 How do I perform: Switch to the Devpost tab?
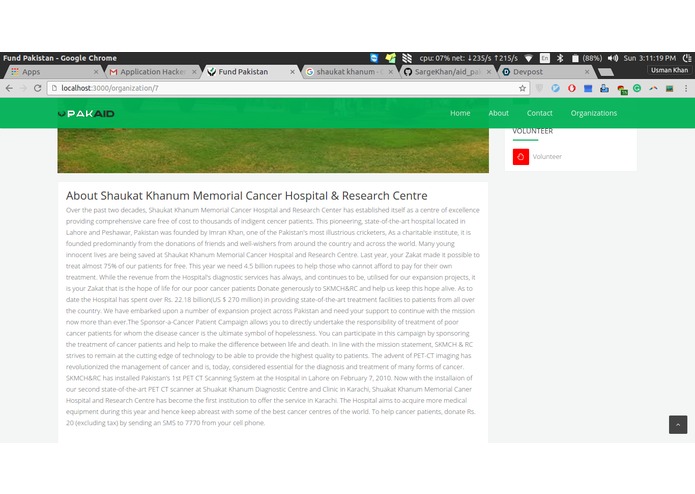click(x=546, y=72)
